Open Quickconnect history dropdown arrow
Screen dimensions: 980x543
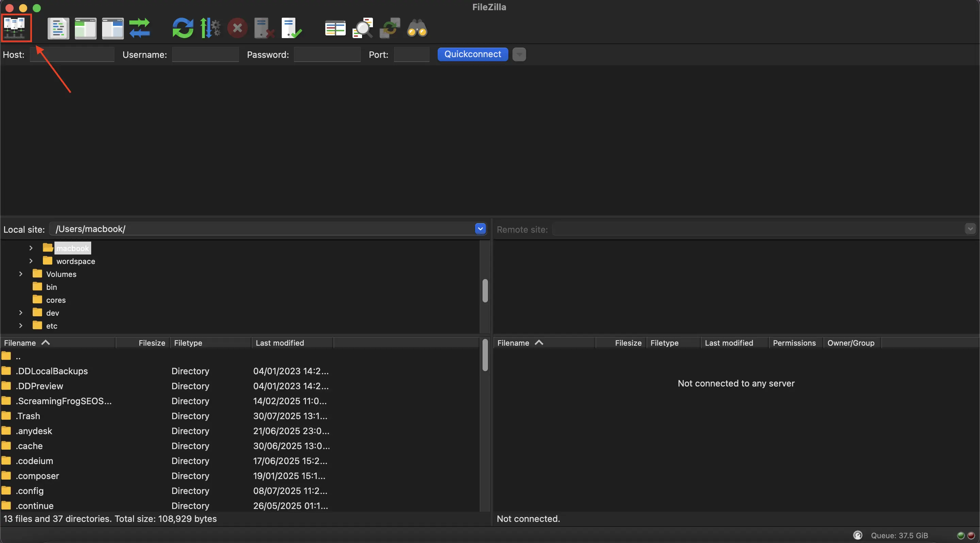[x=519, y=54]
